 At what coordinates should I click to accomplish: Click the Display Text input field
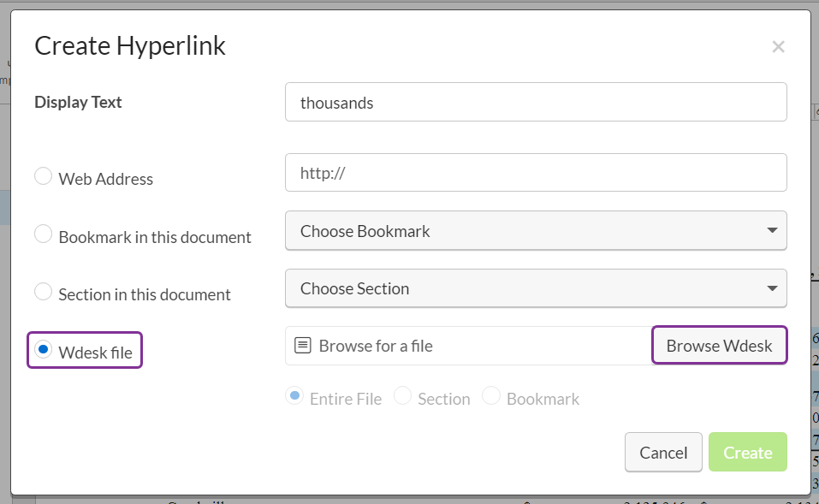(x=536, y=102)
